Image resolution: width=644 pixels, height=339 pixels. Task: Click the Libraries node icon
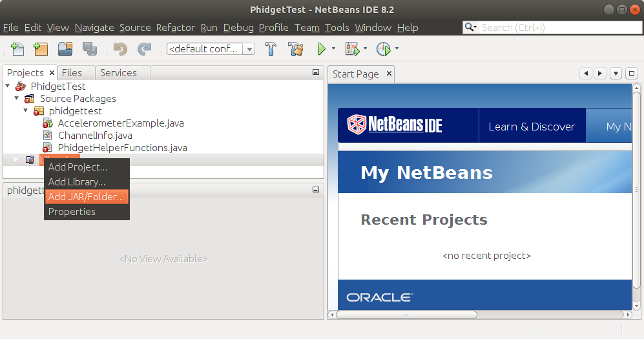click(30, 159)
